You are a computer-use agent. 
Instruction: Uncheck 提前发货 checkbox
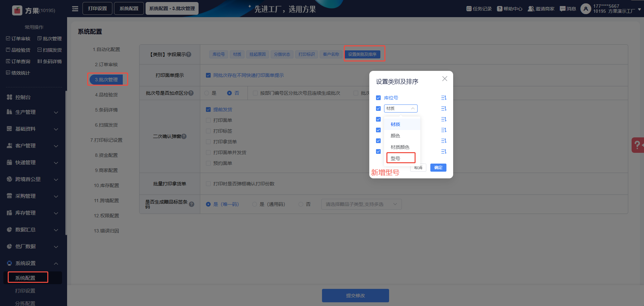(x=208, y=110)
